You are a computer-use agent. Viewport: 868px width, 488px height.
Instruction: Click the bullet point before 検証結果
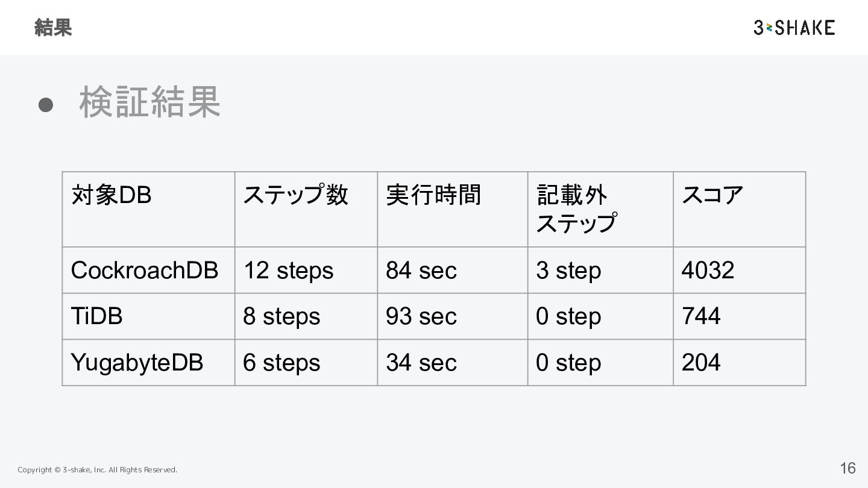pos(46,104)
